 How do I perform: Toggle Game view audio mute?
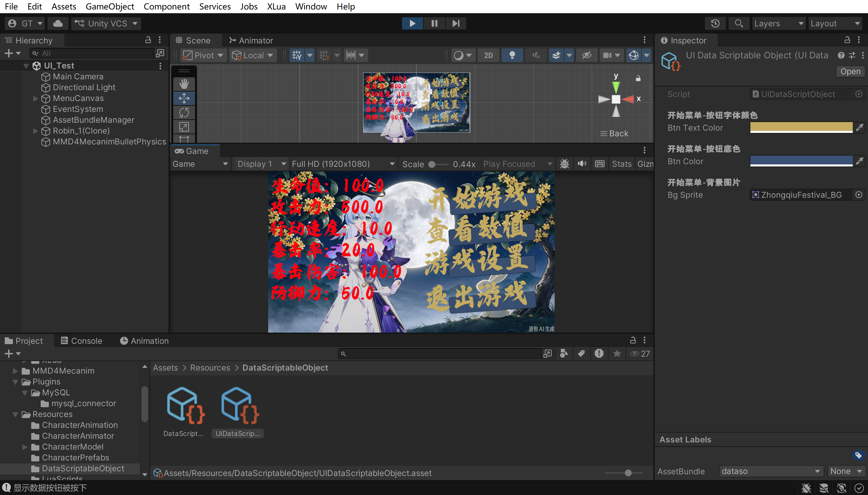(582, 164)
